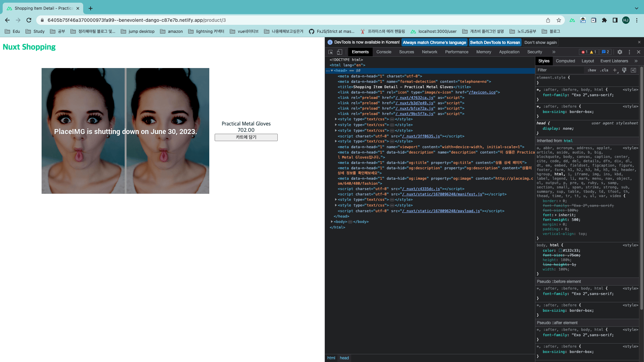This screenshot has width=644, height=362.
Task: Toggle the .cls element classes button
Action: (604, 70)
